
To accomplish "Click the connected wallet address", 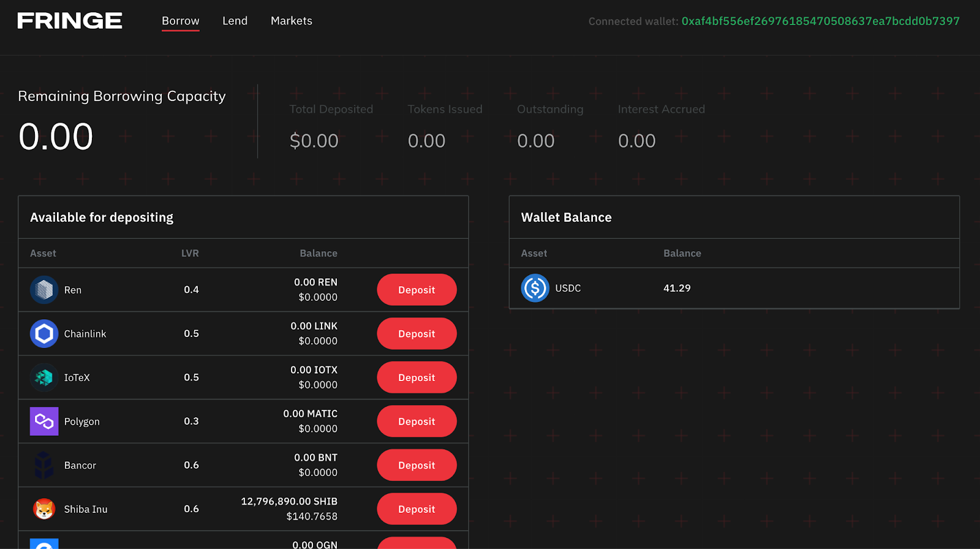I will click(821, 21).
